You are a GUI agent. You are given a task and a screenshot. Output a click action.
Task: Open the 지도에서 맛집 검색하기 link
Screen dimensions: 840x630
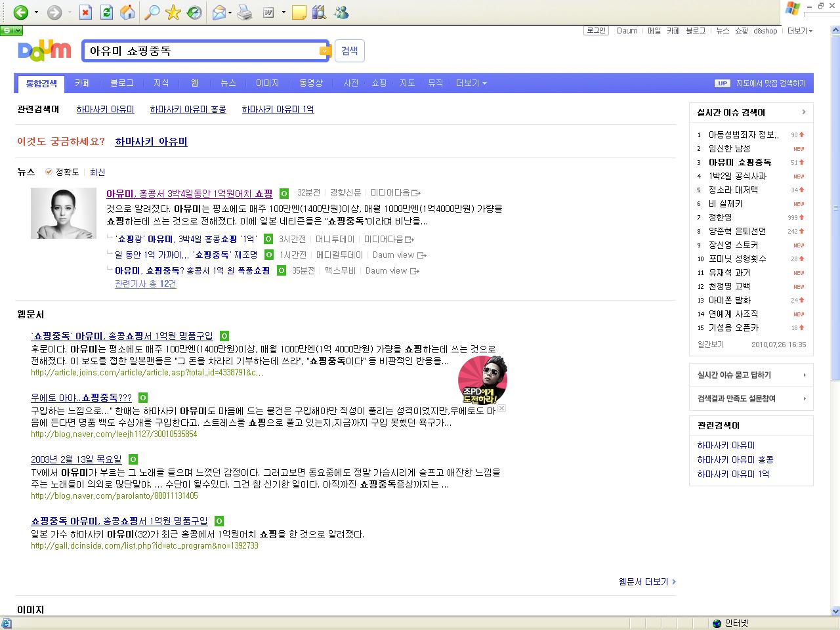click(x=770, y=83)
